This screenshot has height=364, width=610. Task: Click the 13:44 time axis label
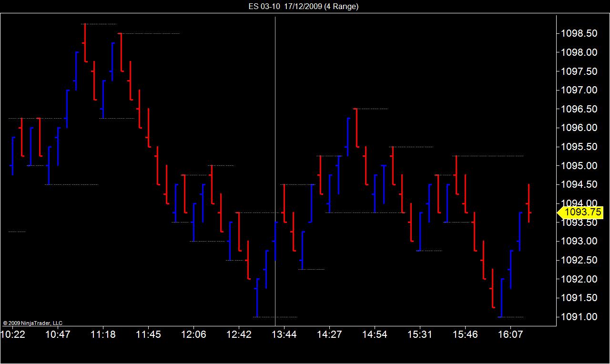pyautogui.click(x=285, y=334)
